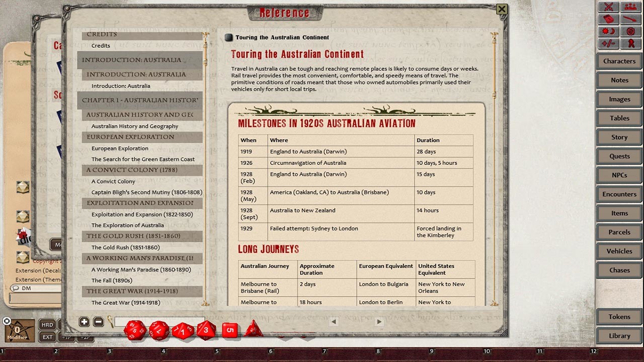
Task: Click the sun and moon icon
Action: pos(609,32)
